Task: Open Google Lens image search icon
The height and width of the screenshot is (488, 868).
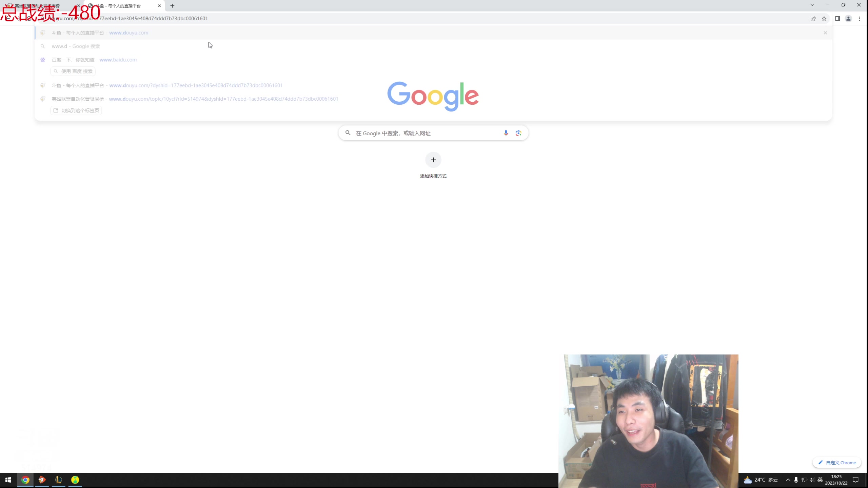Action: [x=518, y=133]
